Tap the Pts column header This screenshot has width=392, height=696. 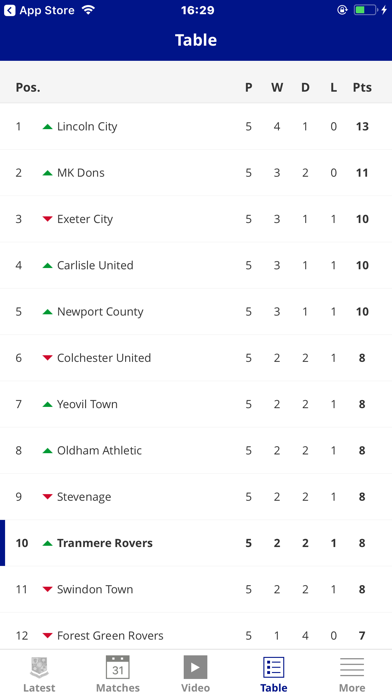tap(362, 87)
